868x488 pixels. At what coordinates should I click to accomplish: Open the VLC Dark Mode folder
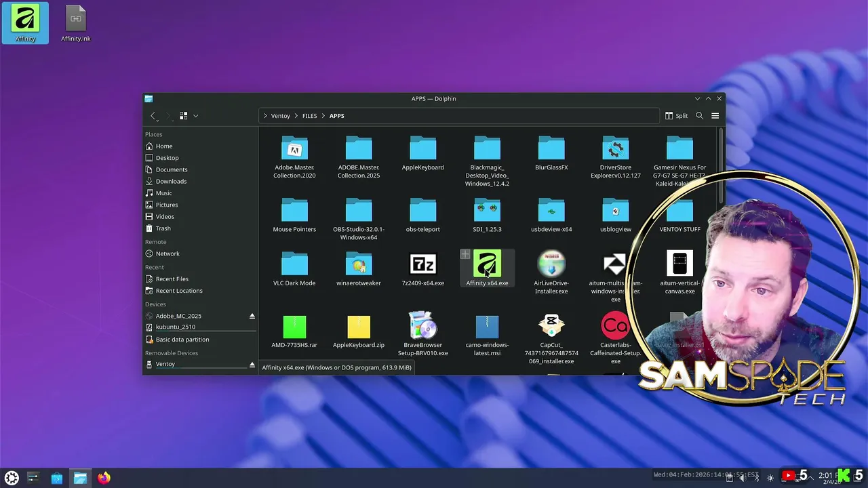(x=294, y=268)
